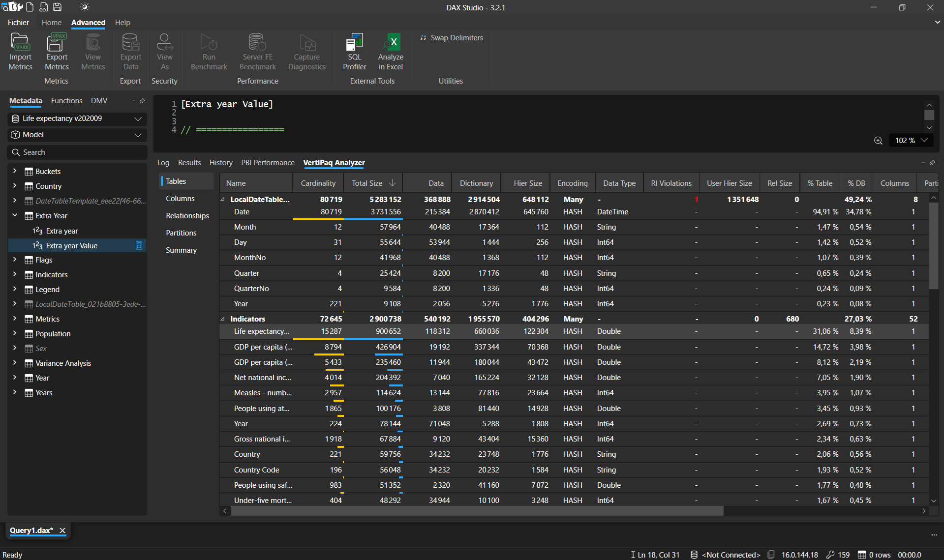The width and height of the screenshot is (944, 560).
Task: Launch Run Benchmark
Action: [209, 51]
